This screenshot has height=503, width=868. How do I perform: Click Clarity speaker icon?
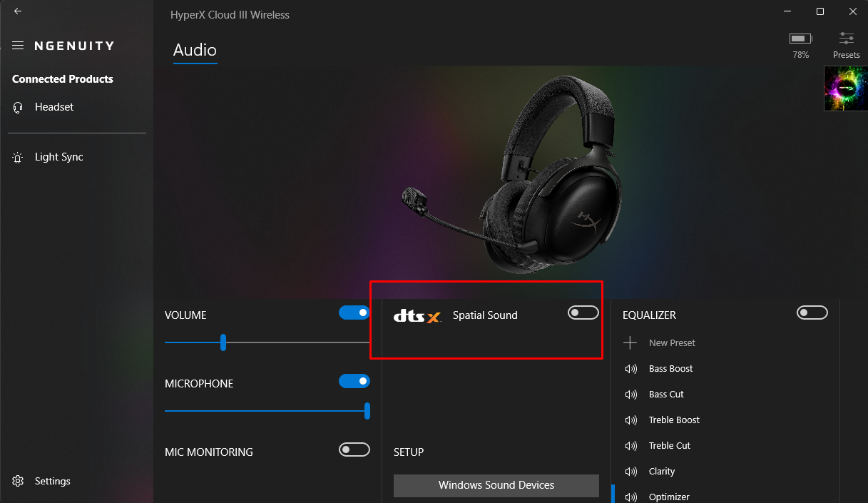click(x=630, y=472)
